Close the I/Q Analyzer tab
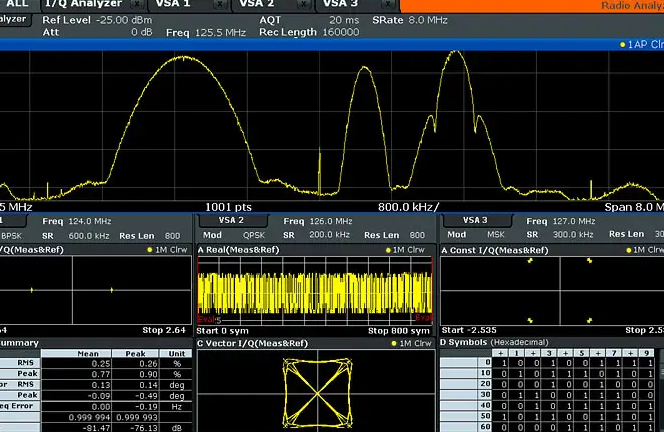The image size is (664, 432). (137, 4)
